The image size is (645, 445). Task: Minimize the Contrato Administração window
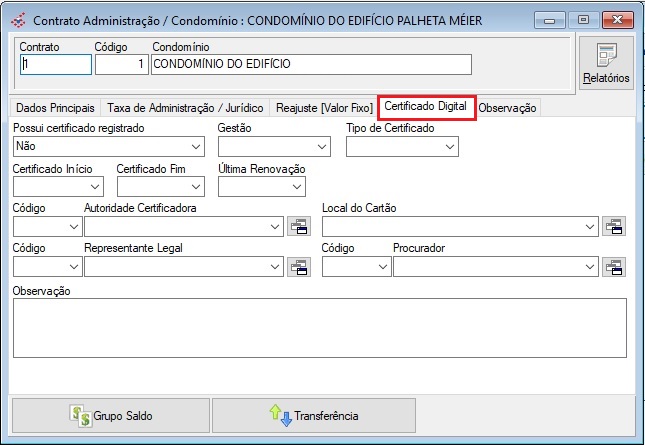(x=550, y=20)
